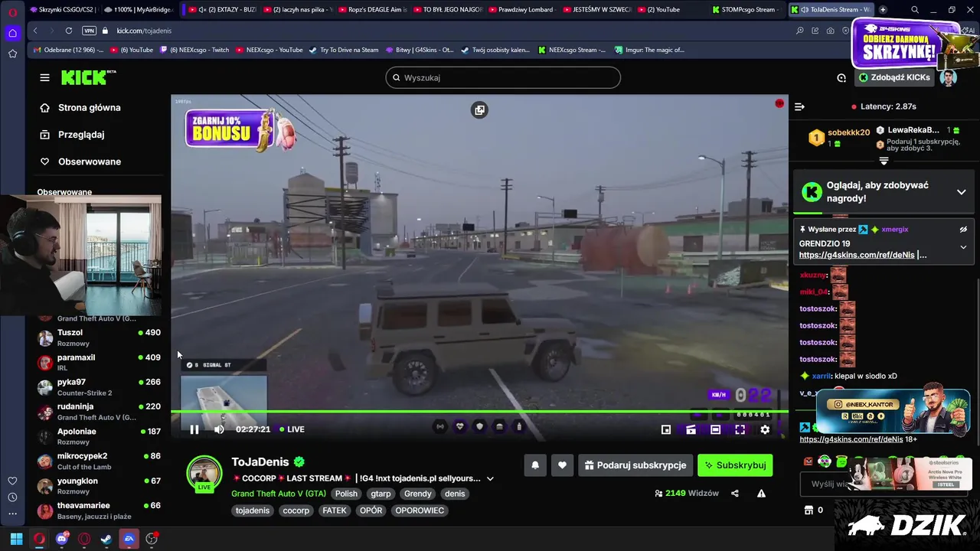Open the video player settings gear
This screenshot has height=551, width=980.
coord(765,429)
